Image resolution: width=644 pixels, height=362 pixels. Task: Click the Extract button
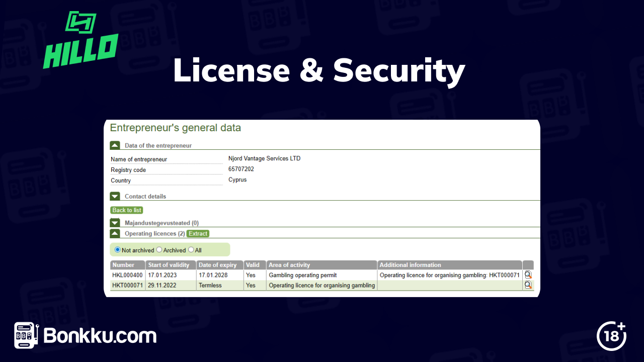pyautogui.click(x=198, y=233)
